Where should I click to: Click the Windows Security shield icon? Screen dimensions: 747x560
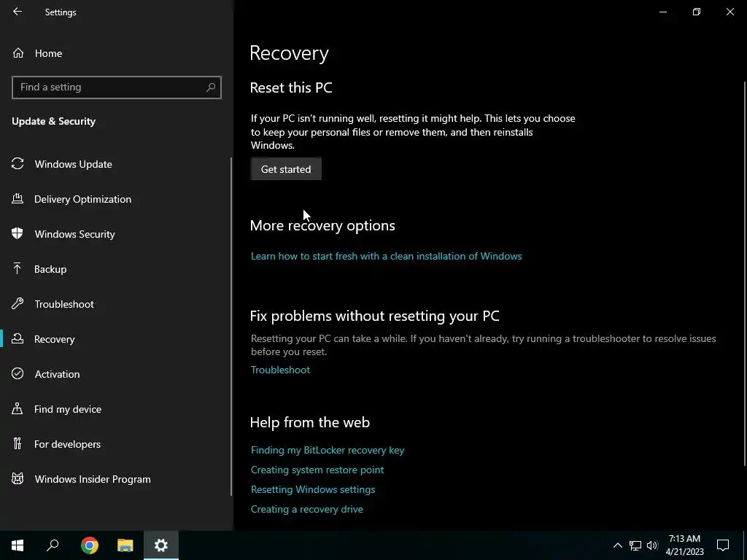[18, 233]
